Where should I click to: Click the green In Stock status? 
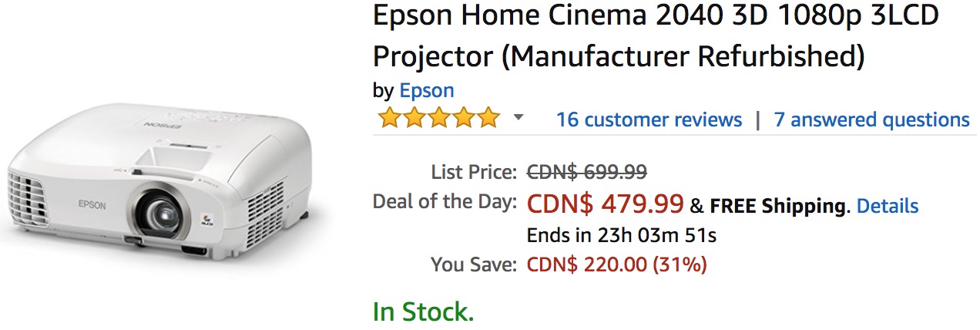[x=423, y=311]
